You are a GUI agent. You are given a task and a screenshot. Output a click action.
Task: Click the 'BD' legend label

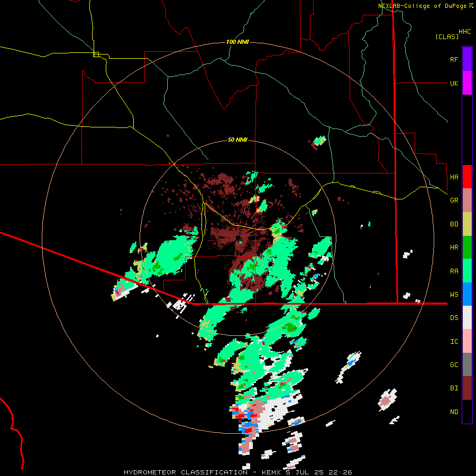(454, 224)
